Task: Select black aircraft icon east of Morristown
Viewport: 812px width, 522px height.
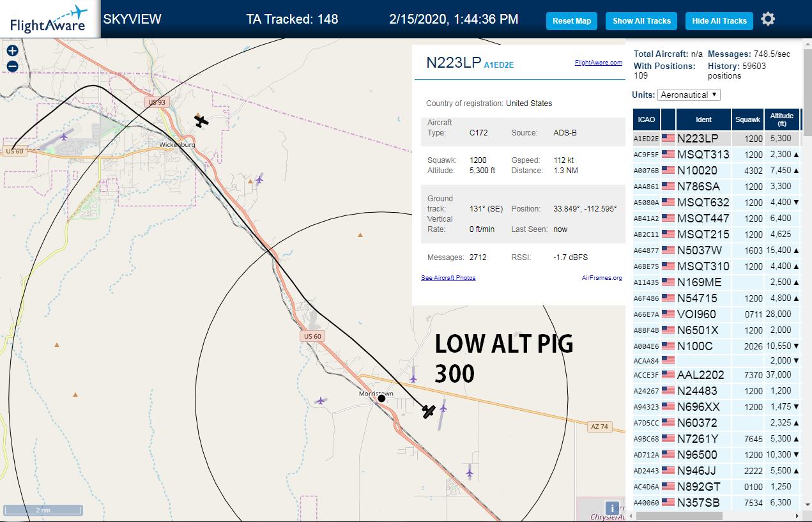Action: click(429, 411)
